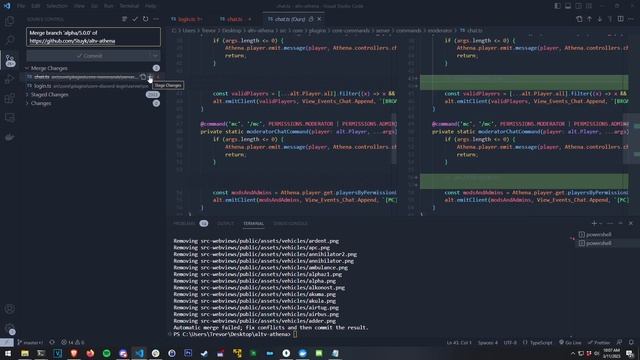Open the Edit menu

[x=36, y=6]
